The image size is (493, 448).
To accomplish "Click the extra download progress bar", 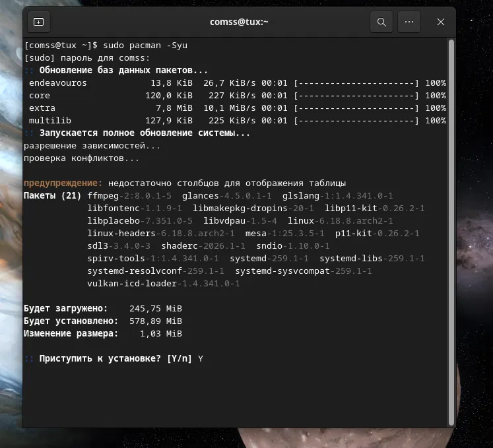I will coord(356,108).
